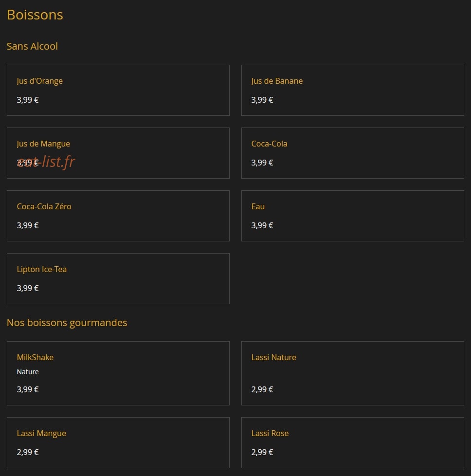This screenshot has width=471, height=476.
Task: Click the eat-list.fr watermark text
Action: [46, 161]
